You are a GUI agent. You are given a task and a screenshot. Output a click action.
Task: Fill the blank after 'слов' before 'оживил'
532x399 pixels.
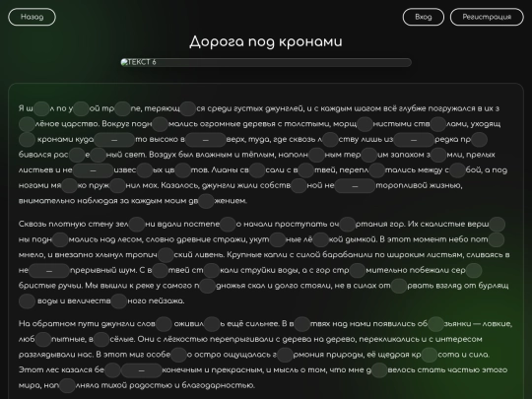coord(164,324)
